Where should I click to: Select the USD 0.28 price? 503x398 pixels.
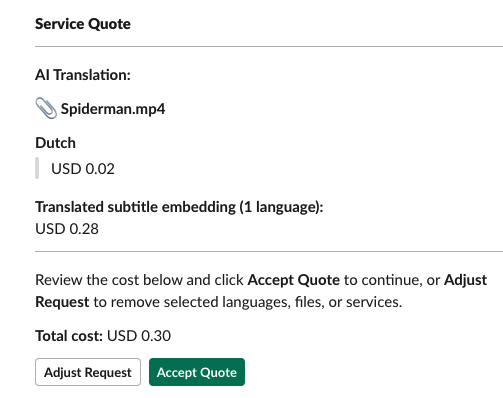point(67,229)
